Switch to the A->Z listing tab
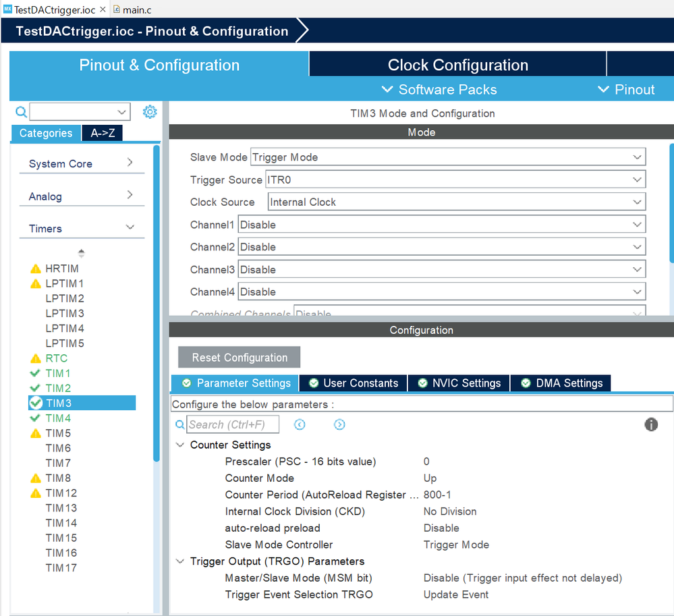 click(103, 133)
